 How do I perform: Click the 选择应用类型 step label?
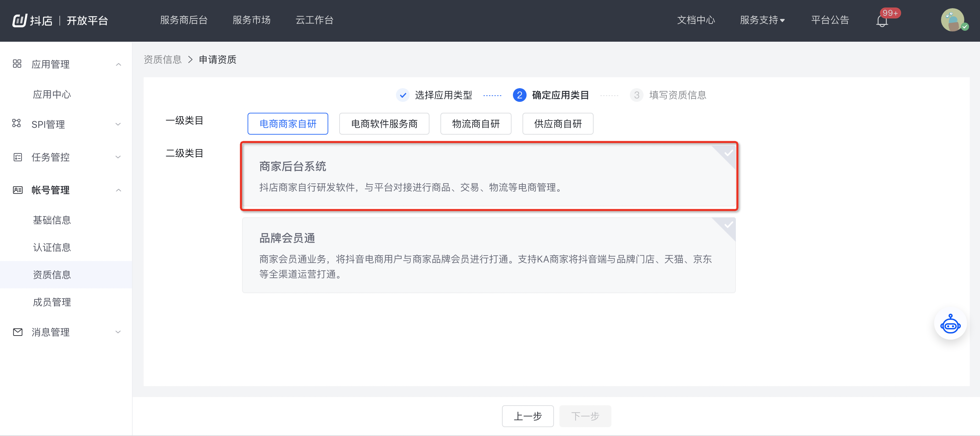pos(443,95)
